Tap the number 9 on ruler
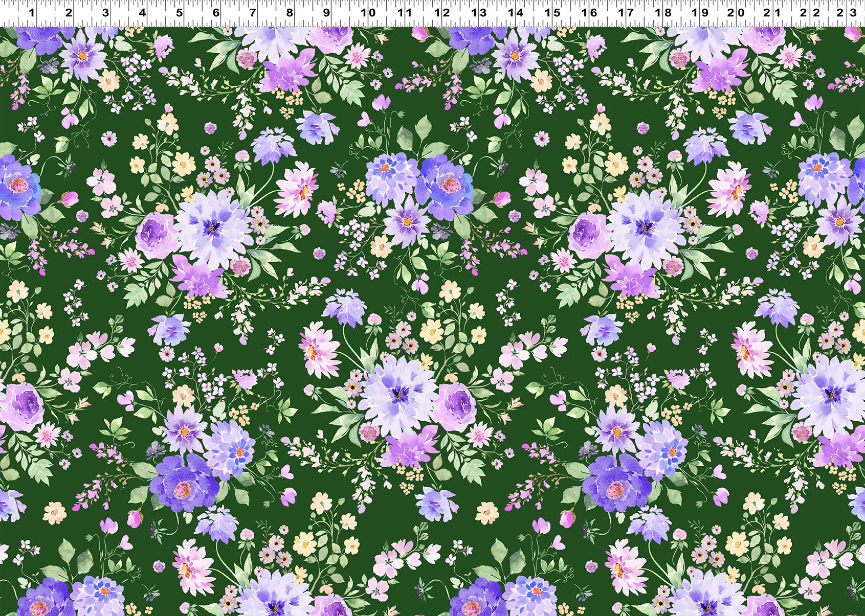The height and width of the screenshot is (616, 865). click(x=326, y=13)
